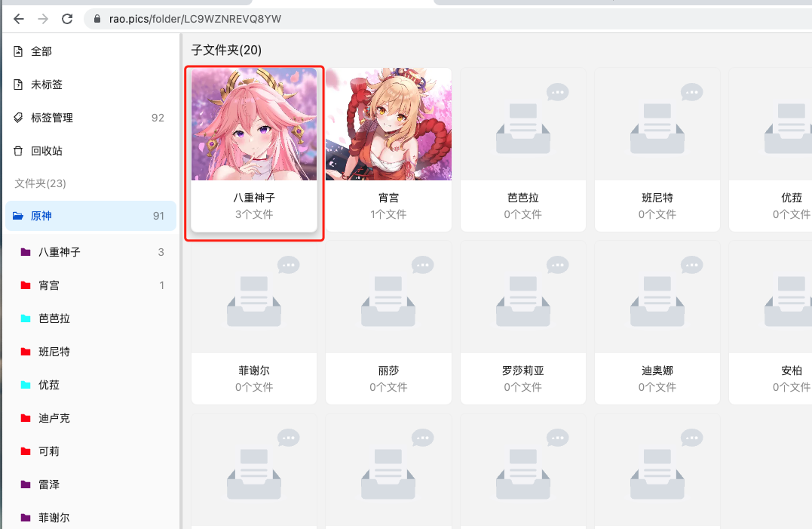This screenshot has height=529, width=812.
Task: Click the message bubble icon on the 芭芭拉 card
Action: coord(557,92)
